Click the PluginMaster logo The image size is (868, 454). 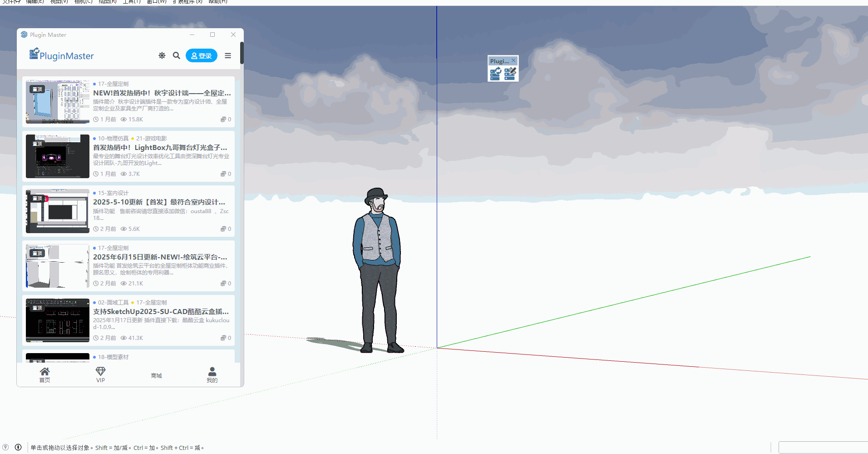click(62, 55)
